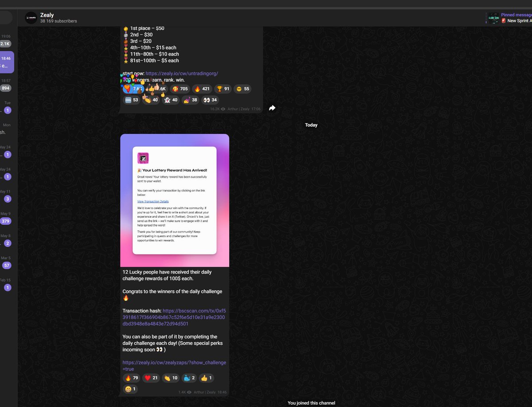The height and width of the screenshot is (407, 532).
Task: Click the forward arrow beside the 17:06 post
Action: (x=272, y=108)
